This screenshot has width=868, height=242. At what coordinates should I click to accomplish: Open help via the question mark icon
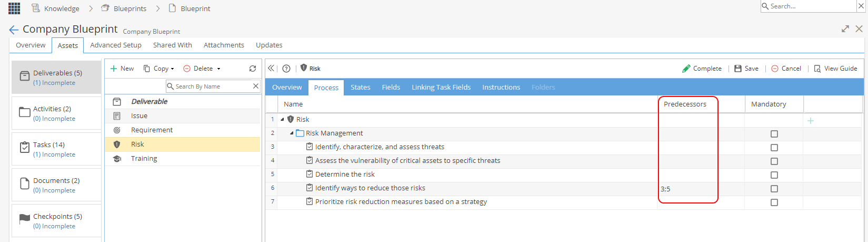pos(286,69)
